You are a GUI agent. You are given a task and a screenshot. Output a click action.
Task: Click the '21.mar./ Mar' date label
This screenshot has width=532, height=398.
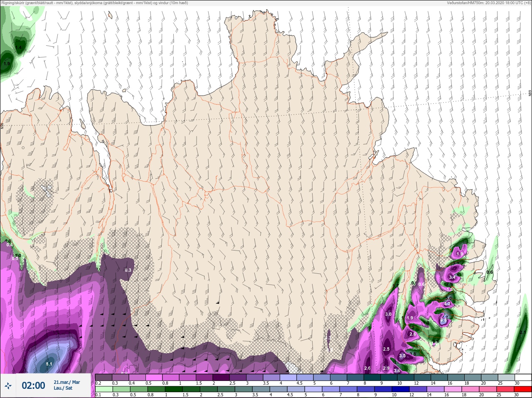[x=67, y=382]
